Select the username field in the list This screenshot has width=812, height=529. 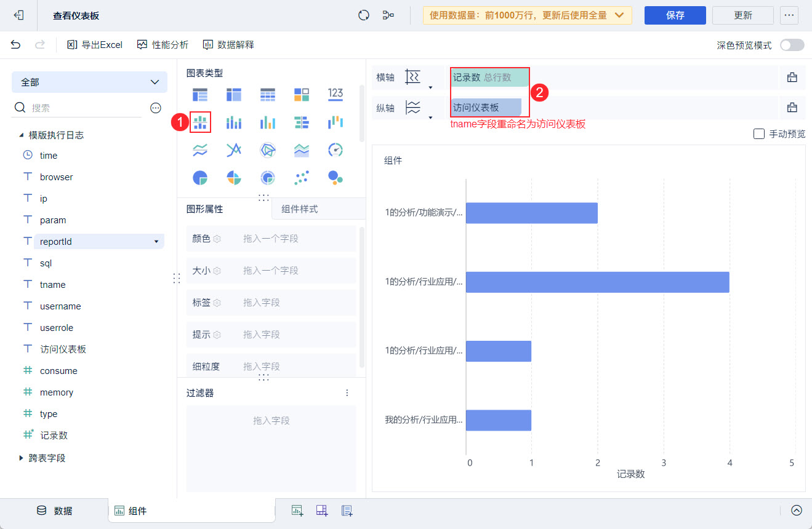(x=60, y=306)
